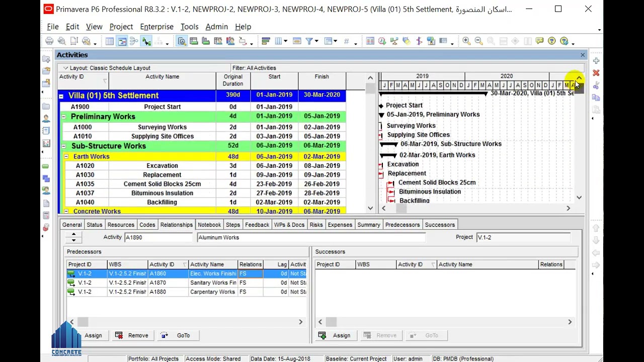The width and height of the screenshot is (644, 362).
Task: Click GoTo under Predecessors
Action: [x=178, y=335]
